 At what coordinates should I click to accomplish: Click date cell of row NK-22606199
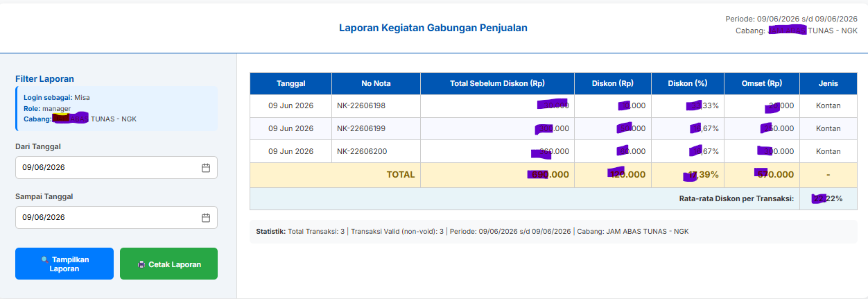[x=291, y=128]
